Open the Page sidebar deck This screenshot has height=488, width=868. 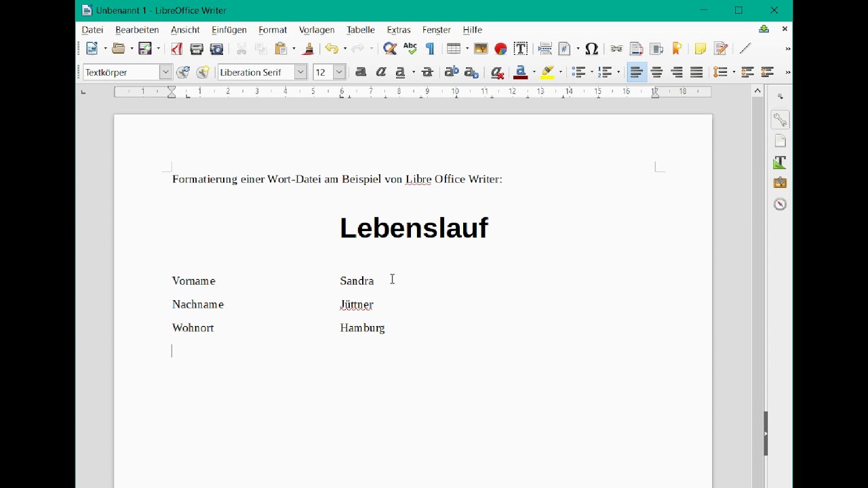point(781,141)
